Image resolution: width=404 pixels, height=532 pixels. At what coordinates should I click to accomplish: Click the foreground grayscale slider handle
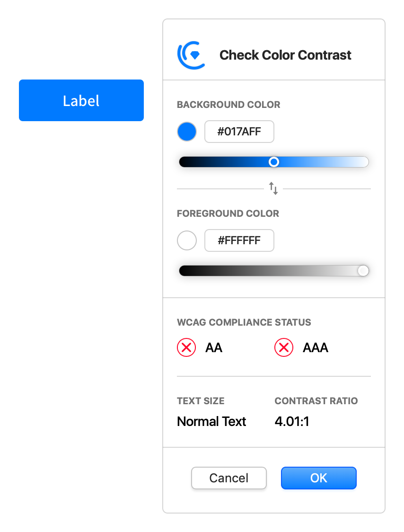pyautogui.click(x=363, y=271)
